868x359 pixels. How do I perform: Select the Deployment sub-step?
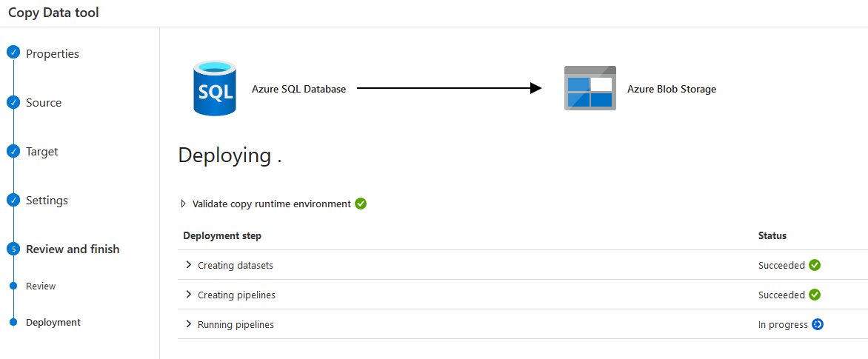pos(53,323)
